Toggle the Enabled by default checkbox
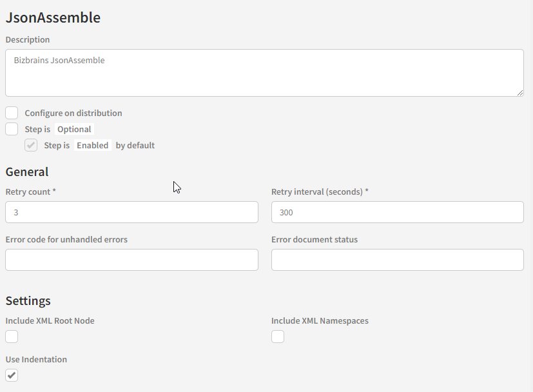533x392 pixels. pyautogui.click(x=31, y=145)
